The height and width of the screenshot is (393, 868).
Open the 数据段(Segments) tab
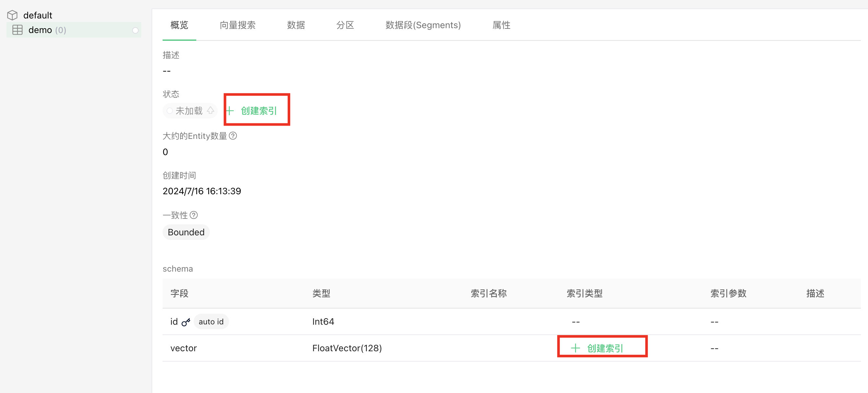click(423, 25)
